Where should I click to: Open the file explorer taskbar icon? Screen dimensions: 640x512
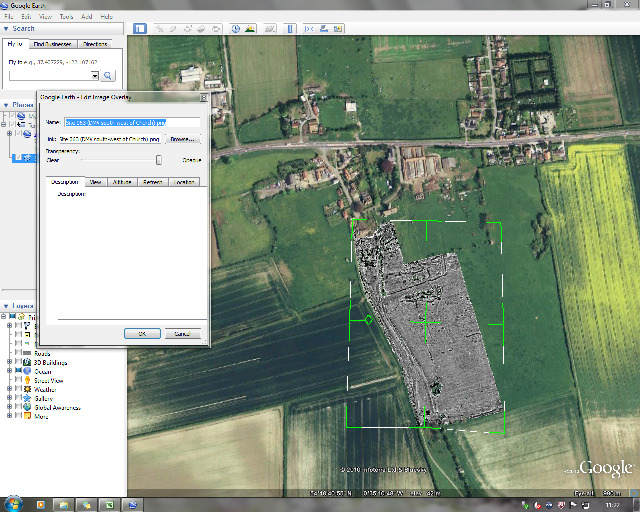point(63,505)
